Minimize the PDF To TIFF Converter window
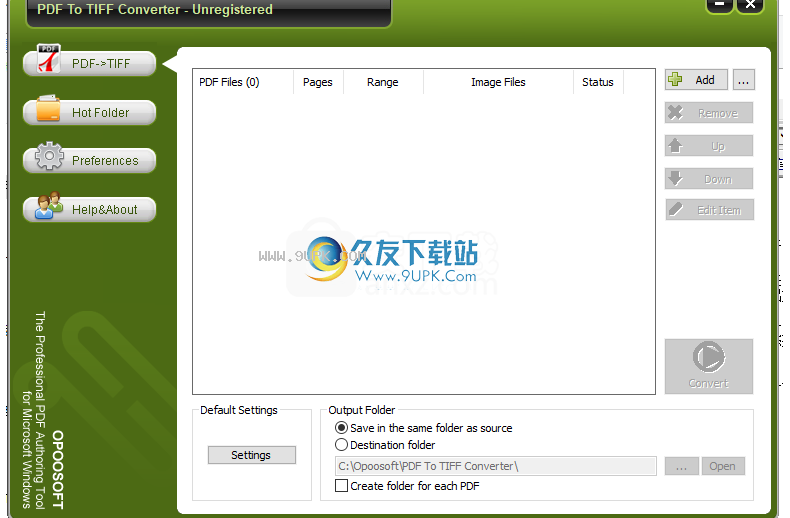The image size is (790, 518). click(719, 5)
